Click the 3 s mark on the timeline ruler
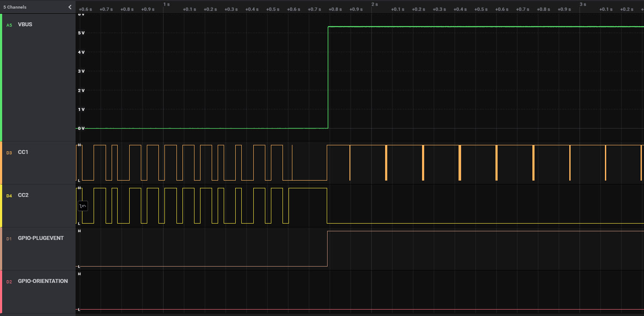Image resolution: width=644 pixels, height=316 pixels. click(583, 4)
